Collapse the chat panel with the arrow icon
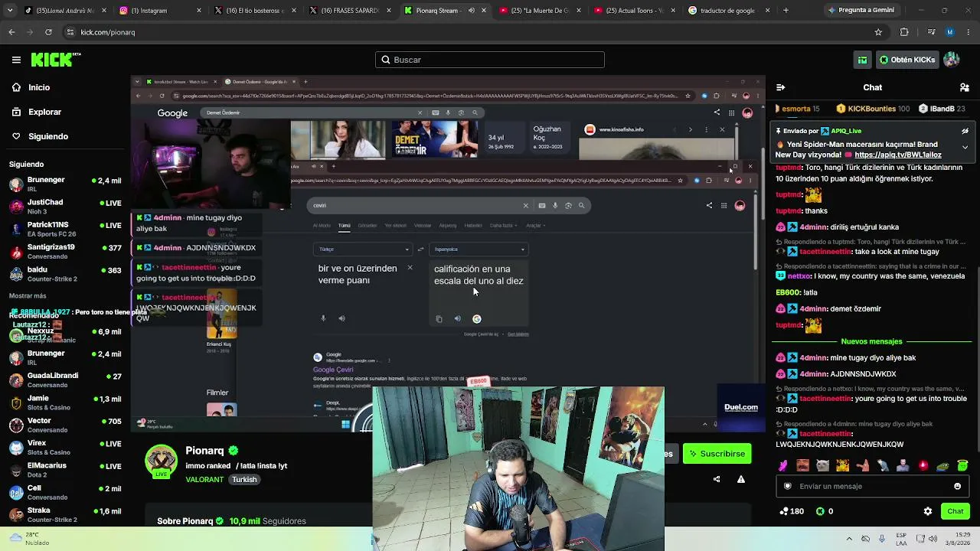 pos(780,87)
